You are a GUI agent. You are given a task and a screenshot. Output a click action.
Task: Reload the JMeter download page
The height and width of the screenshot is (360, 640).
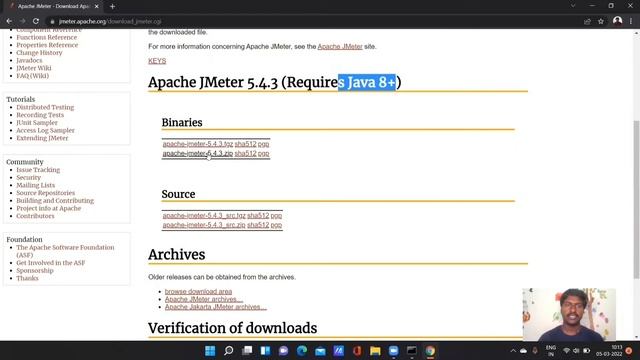coord(36,21)
